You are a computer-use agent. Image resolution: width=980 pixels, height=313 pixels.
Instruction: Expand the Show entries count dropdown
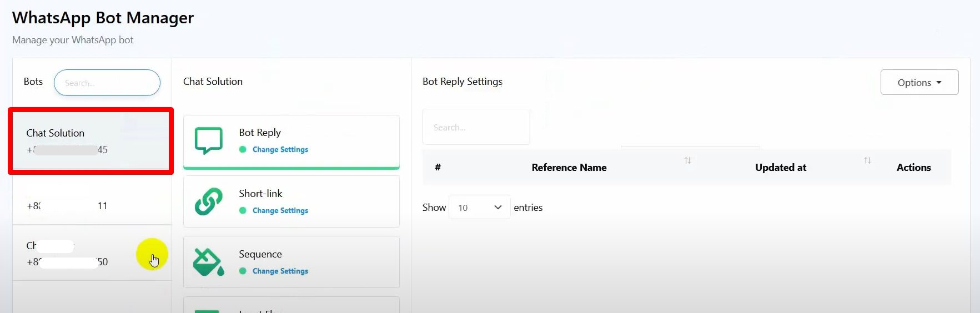click(x=479, y=207)
